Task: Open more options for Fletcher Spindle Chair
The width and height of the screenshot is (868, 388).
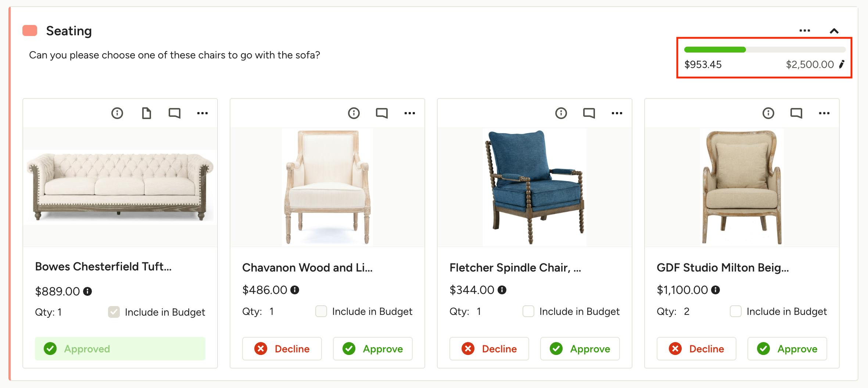Action: click(x=617, y=113)
